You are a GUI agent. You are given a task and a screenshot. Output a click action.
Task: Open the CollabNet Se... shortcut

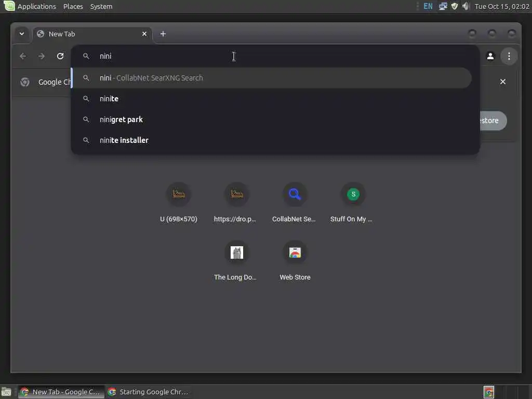[x=295, y=203]
